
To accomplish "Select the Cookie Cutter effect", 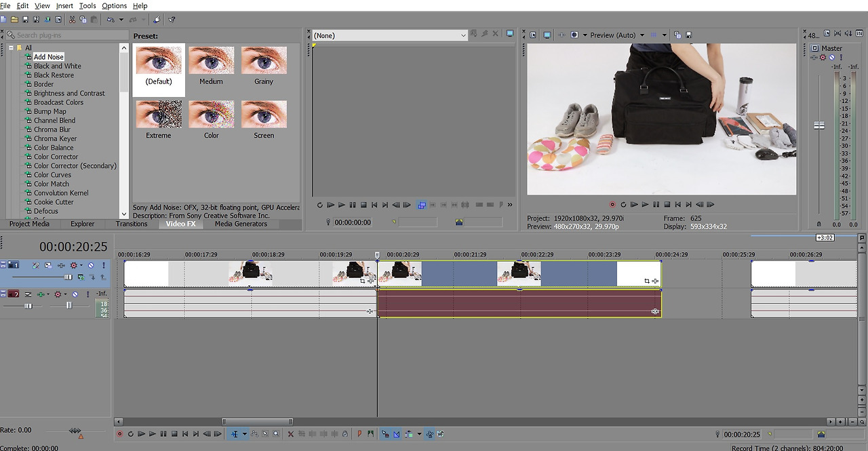I will coord(54,201).
